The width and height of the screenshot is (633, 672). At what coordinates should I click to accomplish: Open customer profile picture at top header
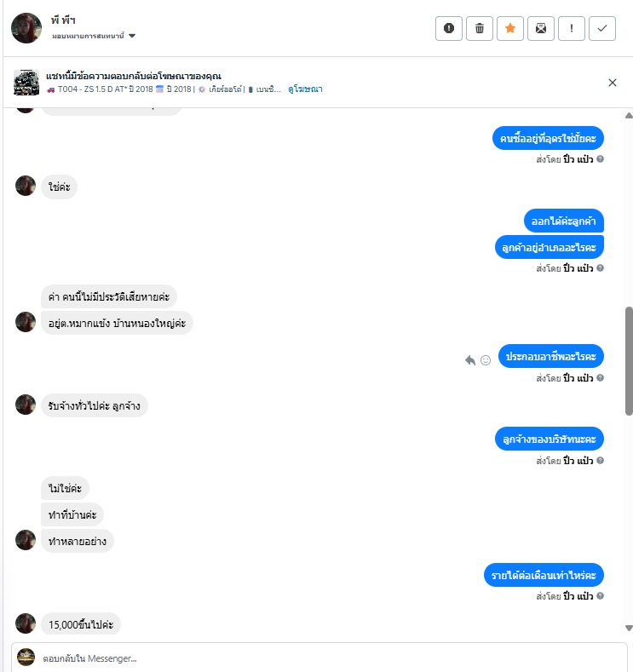coord(26,28)
